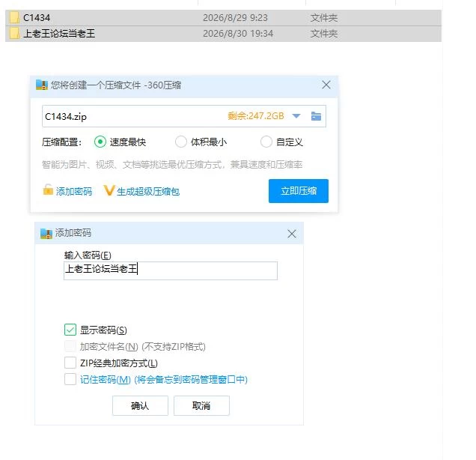Select the 上老王论坛当老王 folder row name

coord(59,34)
